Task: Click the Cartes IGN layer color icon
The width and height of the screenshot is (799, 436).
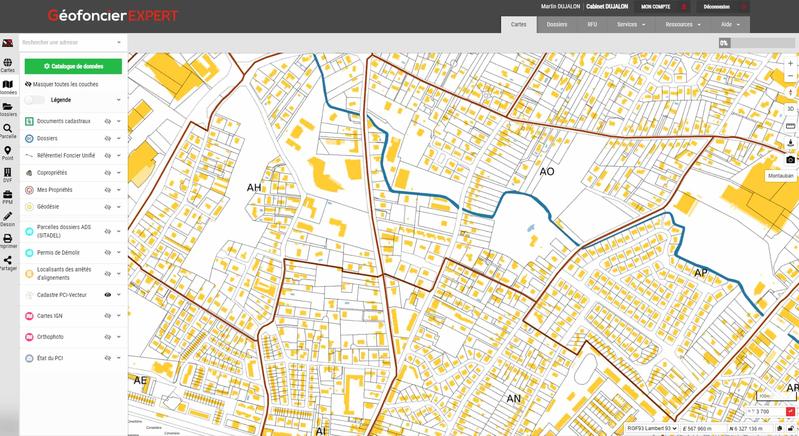Action: point(29,316)
